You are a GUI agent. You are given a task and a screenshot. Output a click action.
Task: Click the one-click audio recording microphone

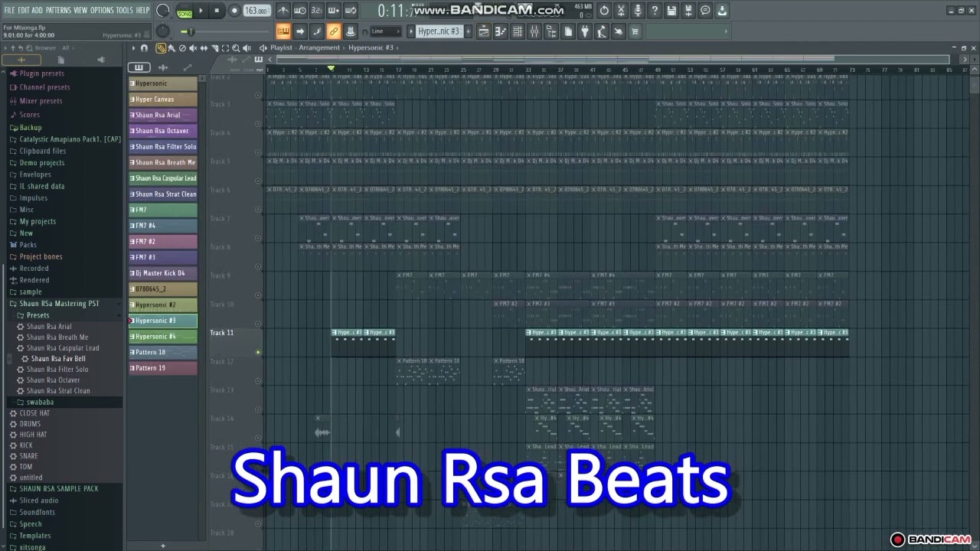point(638,11)
